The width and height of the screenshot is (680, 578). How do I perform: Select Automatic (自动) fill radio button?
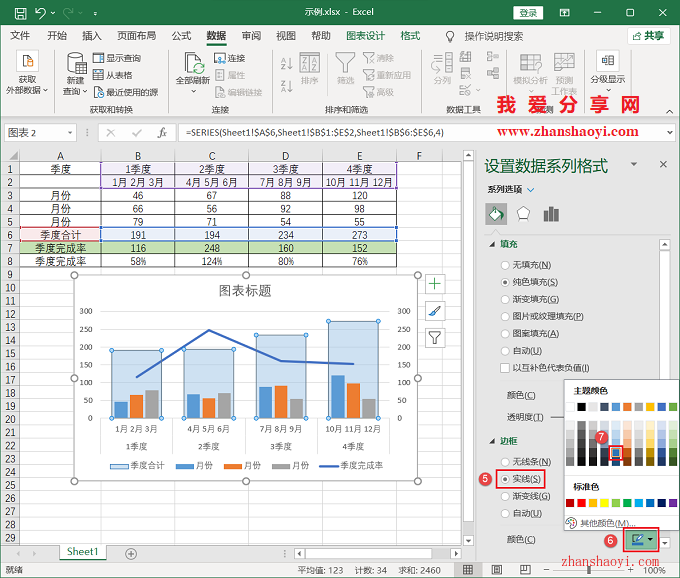[505, 351]
